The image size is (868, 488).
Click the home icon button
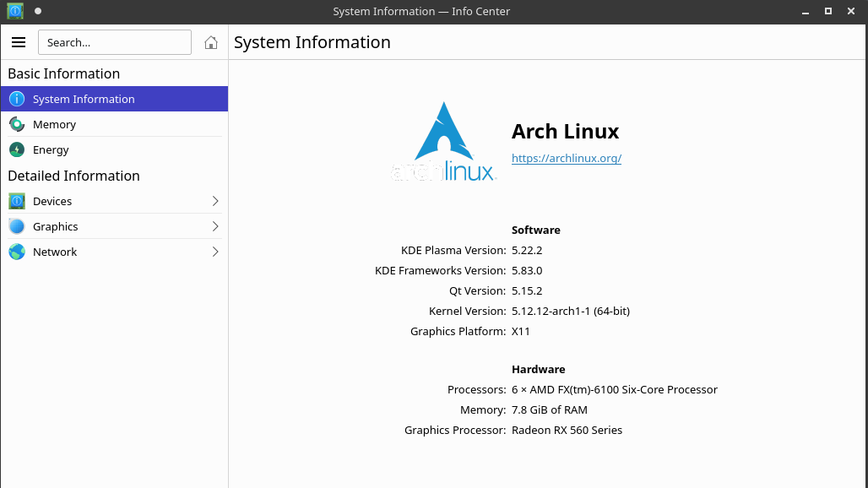(210, 42)
